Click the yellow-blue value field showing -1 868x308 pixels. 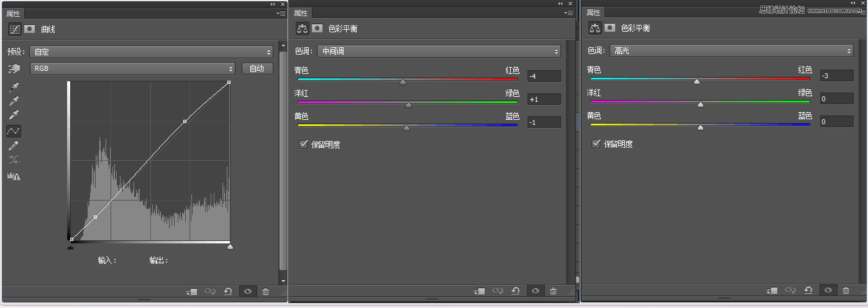(x=544, y=122)
